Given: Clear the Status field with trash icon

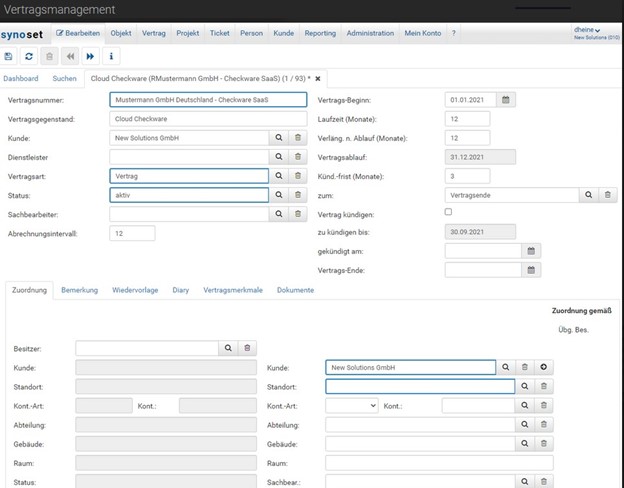Looking at the screenshot, I should (x=297, y=195).
